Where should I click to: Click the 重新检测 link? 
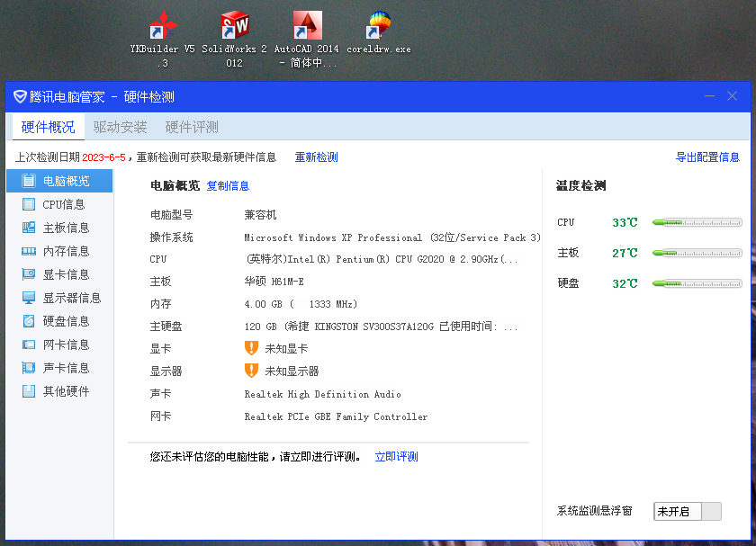coord(316,157)
